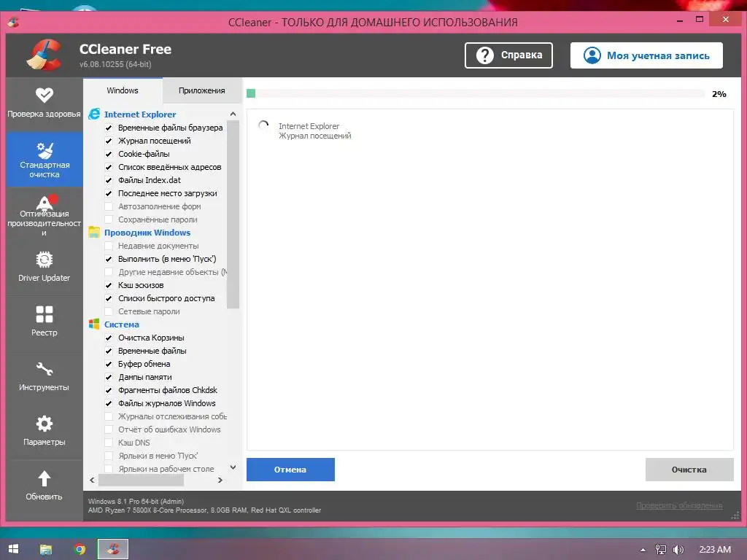Click the Очистка button
Screen dimensions: 747x560
689,470
